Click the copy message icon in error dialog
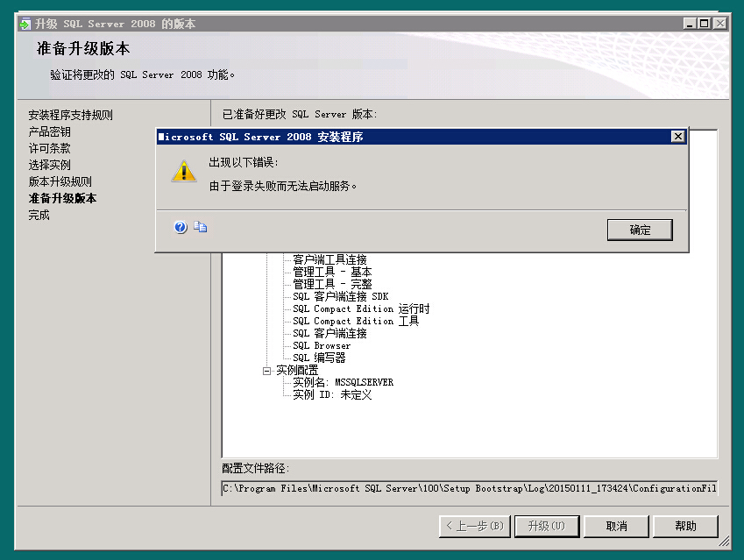Viewport: 744px width, 560px height. tap(200, 227)
